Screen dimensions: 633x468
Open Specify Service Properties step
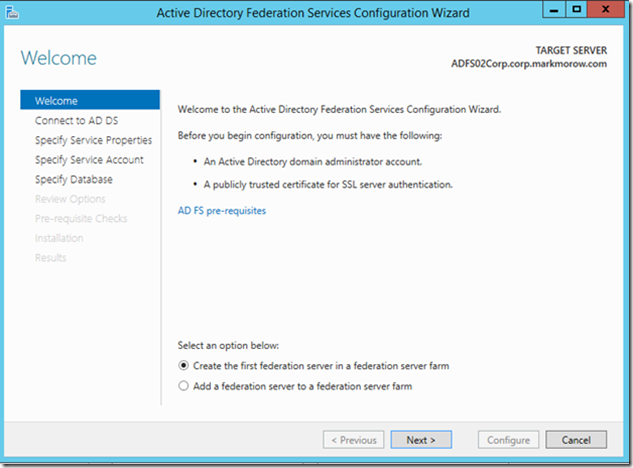93,140
